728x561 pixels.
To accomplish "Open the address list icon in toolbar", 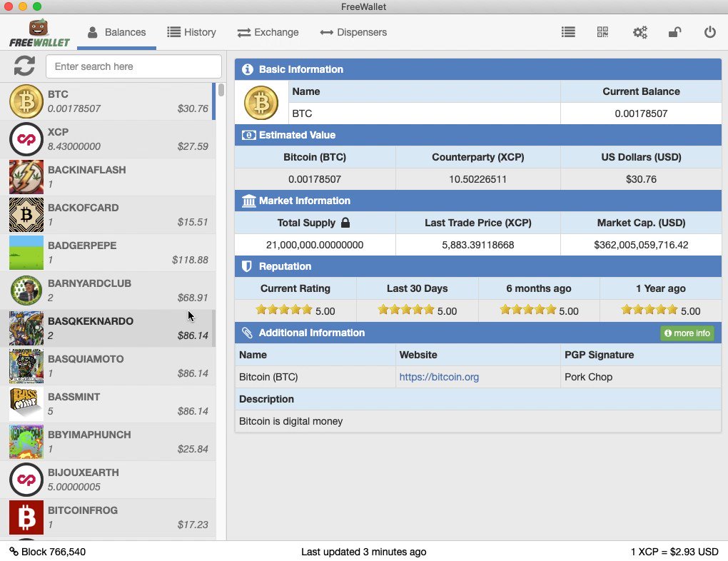I will point(568,32).
